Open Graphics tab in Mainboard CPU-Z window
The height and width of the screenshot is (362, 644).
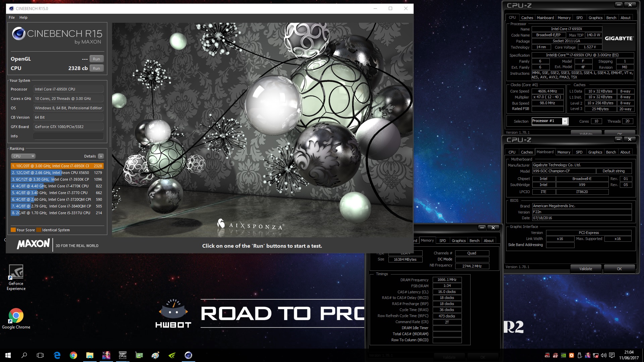(595, 152)
